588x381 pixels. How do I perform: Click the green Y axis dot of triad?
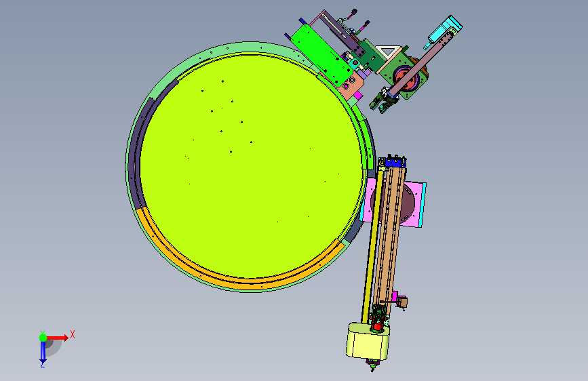pyautogui.click(x=43, y=338)
